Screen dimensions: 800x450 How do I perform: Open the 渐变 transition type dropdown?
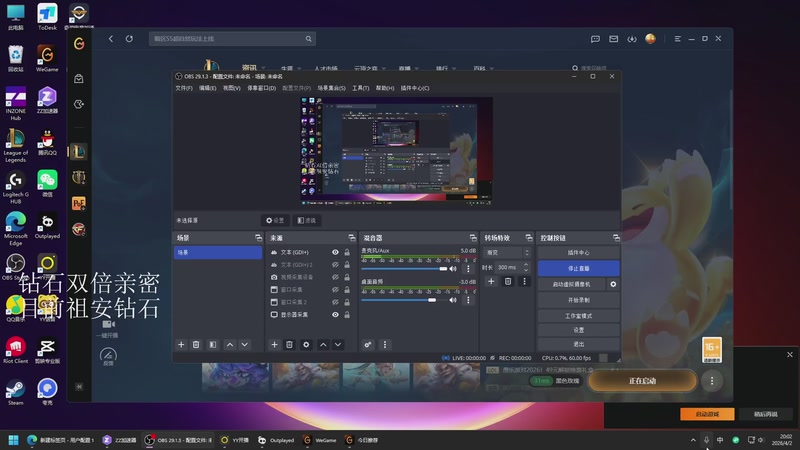coord(508,253)
